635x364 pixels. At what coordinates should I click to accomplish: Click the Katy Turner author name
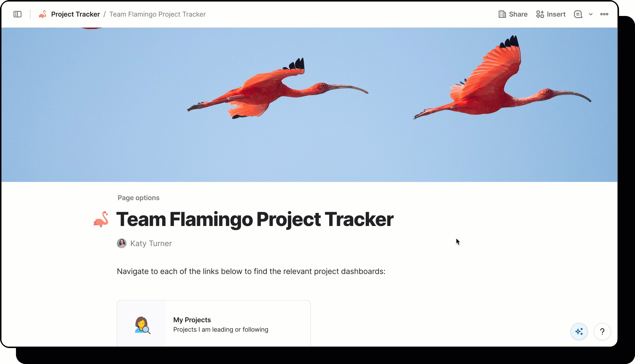(151, 243)
